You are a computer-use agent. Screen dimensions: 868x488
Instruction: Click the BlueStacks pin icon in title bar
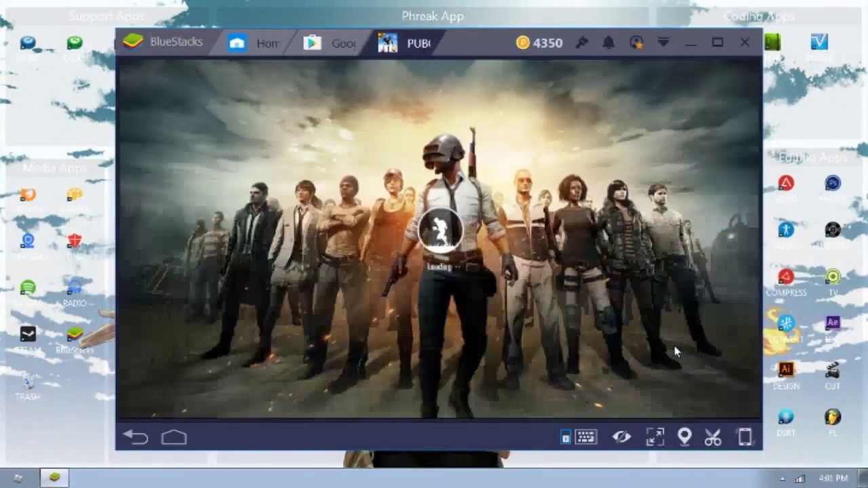582,43
